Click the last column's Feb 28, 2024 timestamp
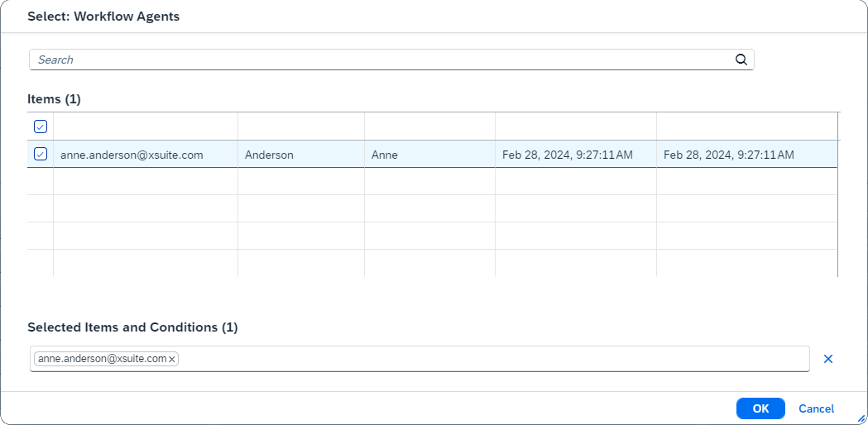Image resolution: width=868 pixels, height=425 pixels. (728, 155)
